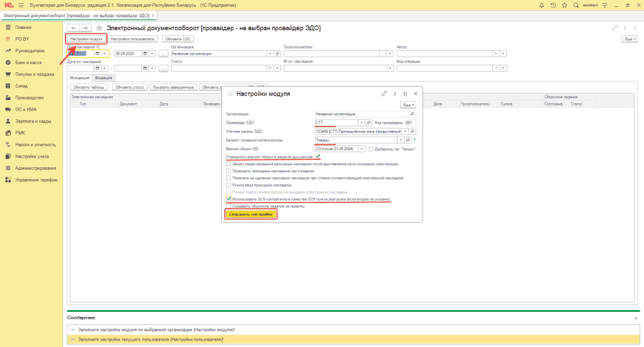Open Банк и касса section
The image size is (644, 347).
(x=29, y=62)
